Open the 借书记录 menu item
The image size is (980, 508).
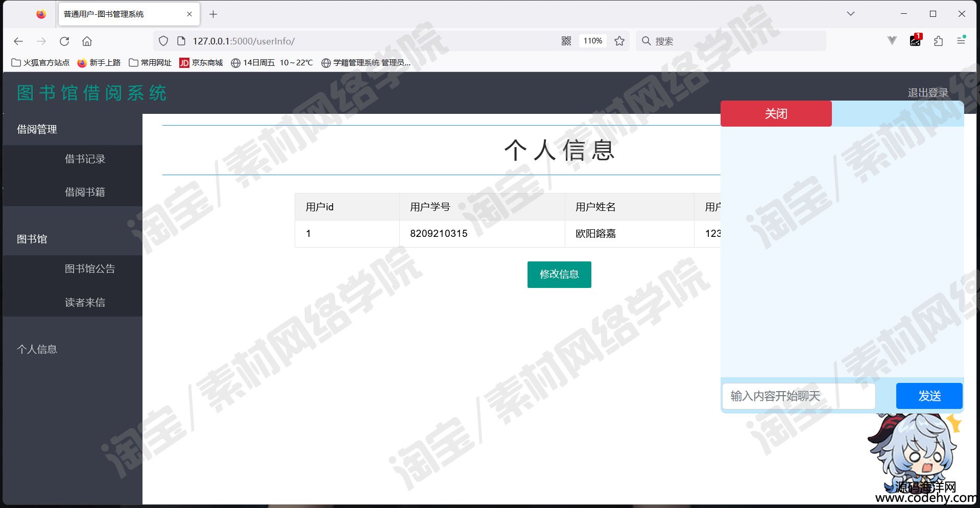85,159
